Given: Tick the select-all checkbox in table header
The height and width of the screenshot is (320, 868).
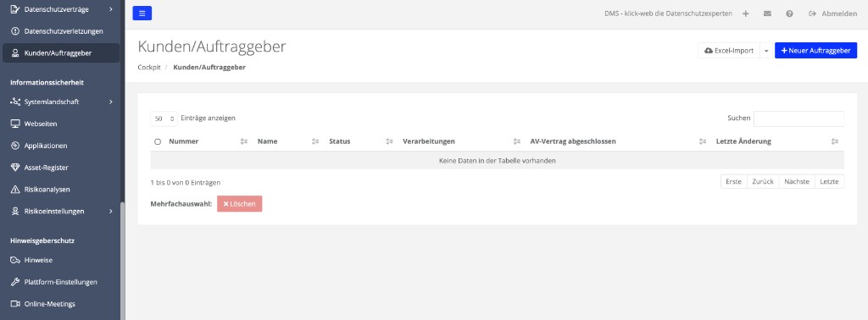Looking at the screenshot, I should 158,142.
